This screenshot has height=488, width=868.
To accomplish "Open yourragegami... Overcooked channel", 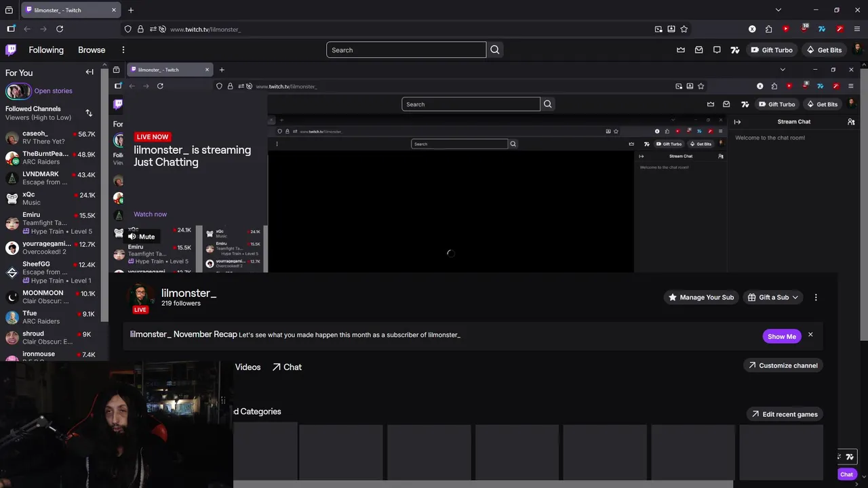I will [51, 248].
